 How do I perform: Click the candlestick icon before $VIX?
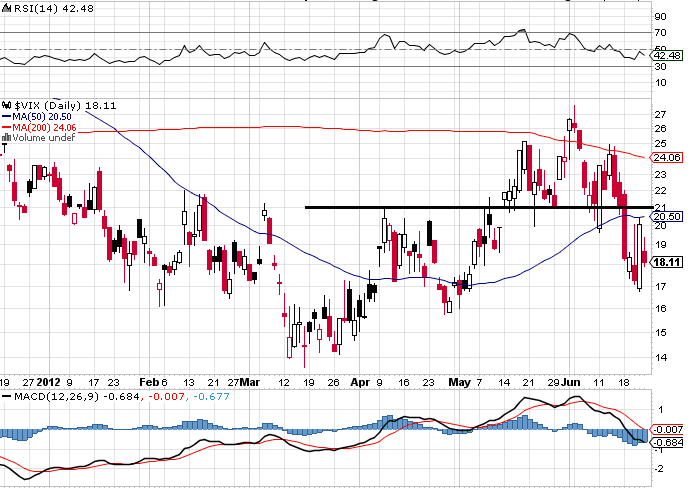[x=7, y=105]
